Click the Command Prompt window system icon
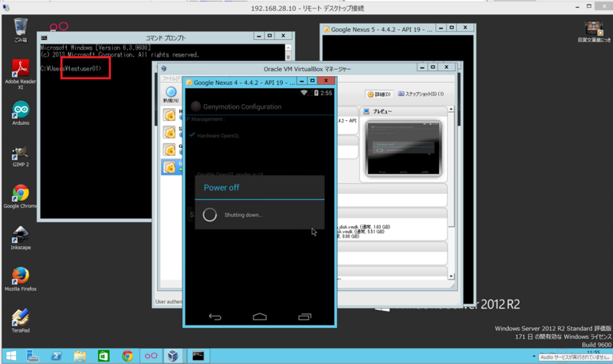The width and height of the screenshot is (613, 364). (x=44, y=38)
